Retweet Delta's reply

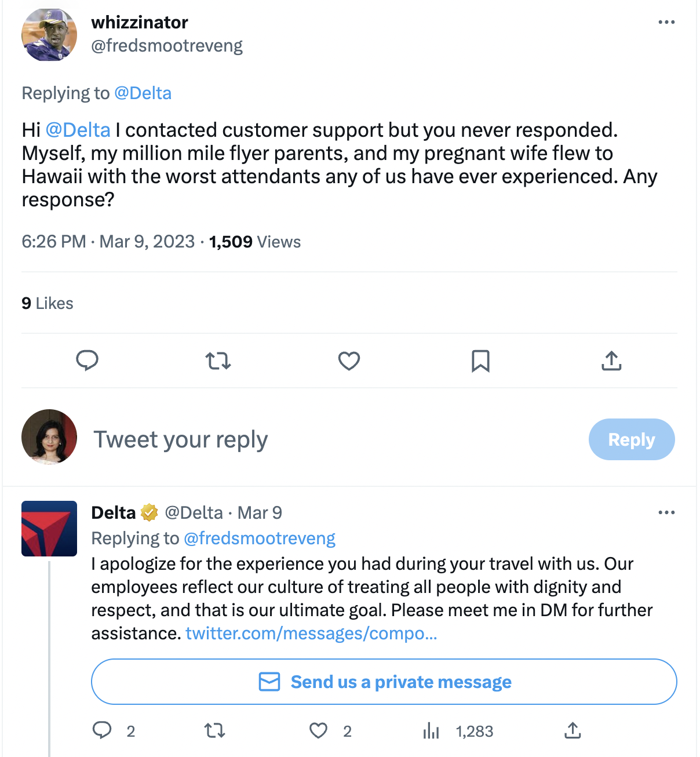point(215,730)
